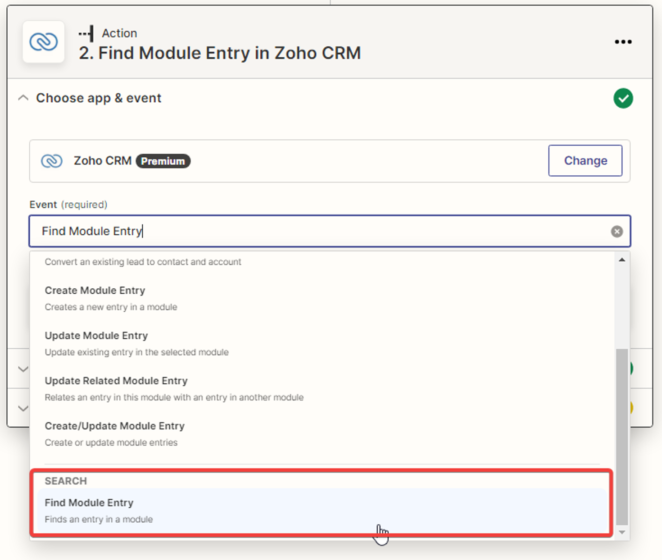Click the green checkmark status icon
662x560 pixels.
click(623, 98)
